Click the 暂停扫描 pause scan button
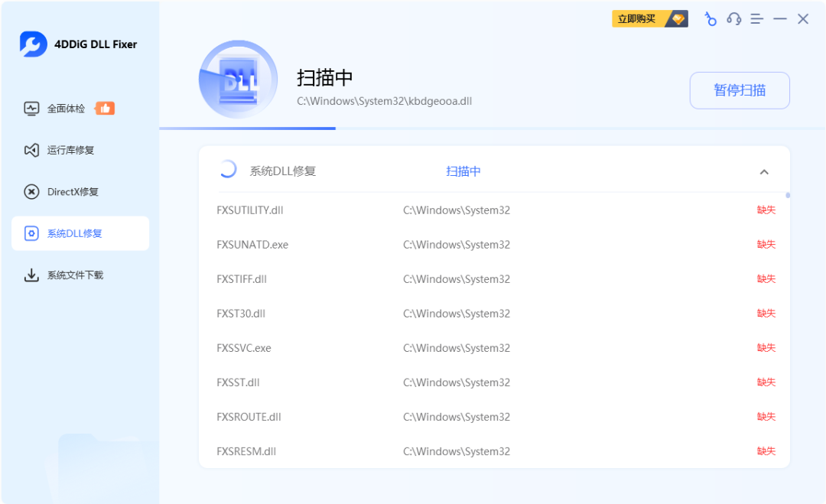Viewport: 826px width, 504px height. tap(740, 90)
